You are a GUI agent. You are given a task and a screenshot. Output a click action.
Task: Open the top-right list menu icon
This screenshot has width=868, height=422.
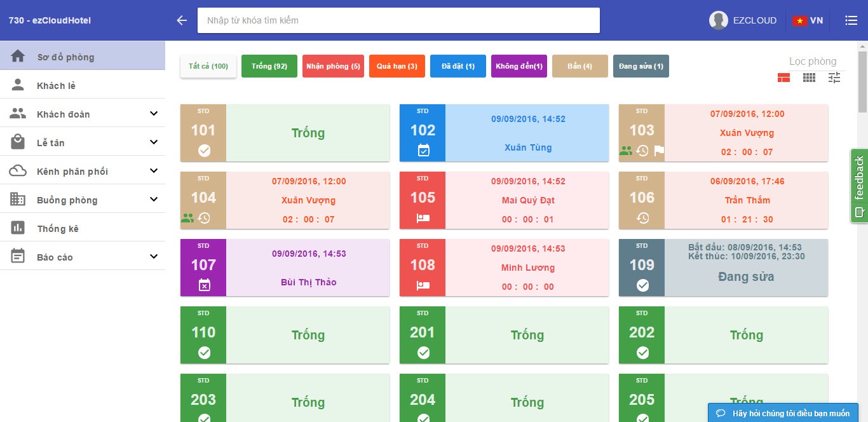pos(851,20)
